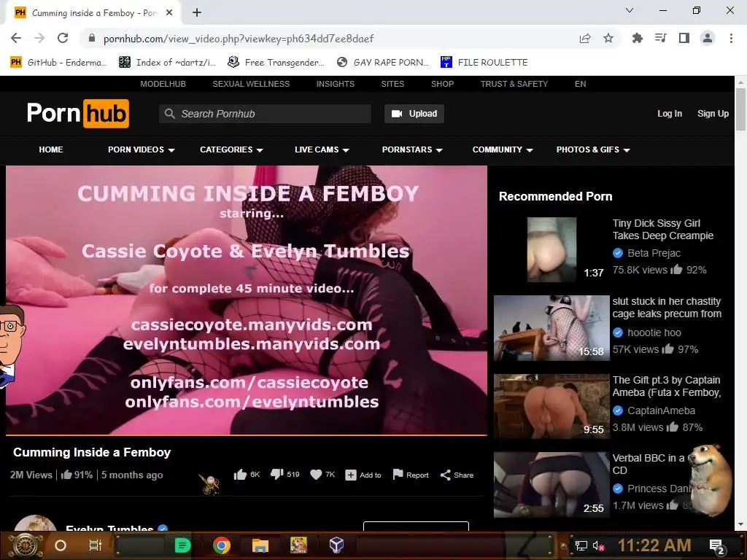
Task: Reload the current page
Action: [x=63, y=38]
